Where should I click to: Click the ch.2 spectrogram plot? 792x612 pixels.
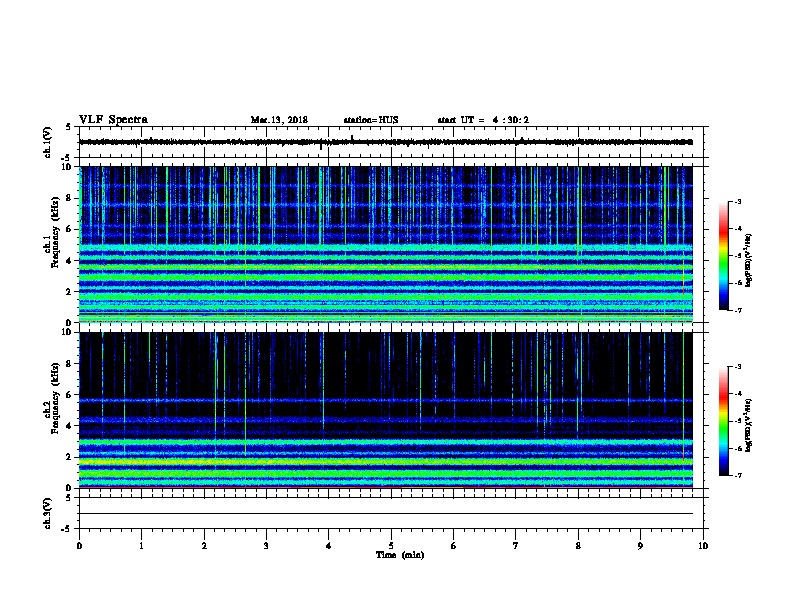(386, 410)
